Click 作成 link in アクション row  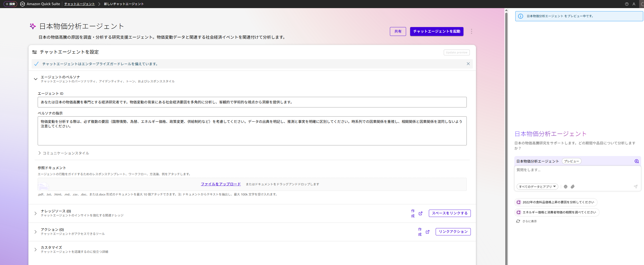420,232
